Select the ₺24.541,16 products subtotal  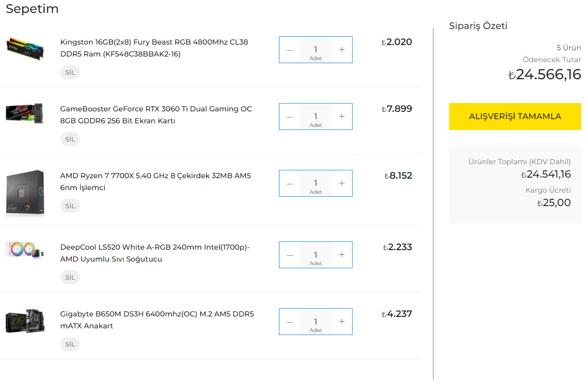[x=546, y=174]
